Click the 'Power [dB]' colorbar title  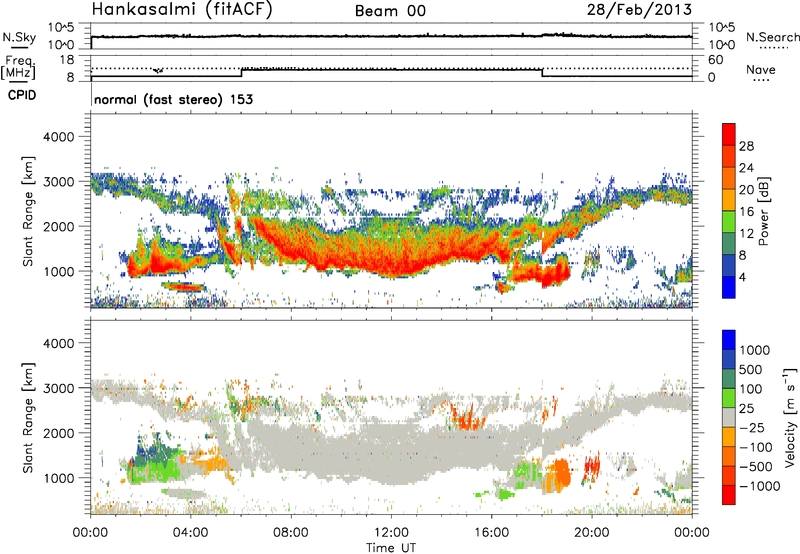tap(763, 211)
